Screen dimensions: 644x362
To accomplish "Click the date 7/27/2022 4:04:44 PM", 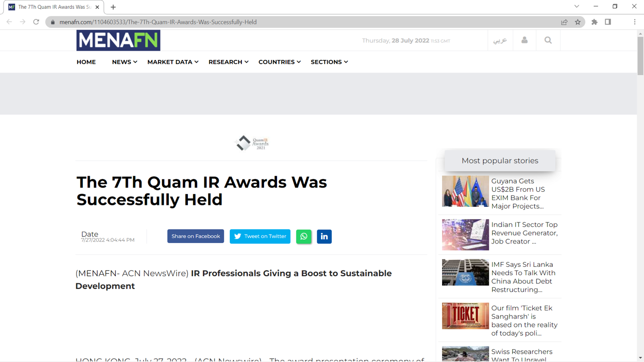I will (108, 240).
